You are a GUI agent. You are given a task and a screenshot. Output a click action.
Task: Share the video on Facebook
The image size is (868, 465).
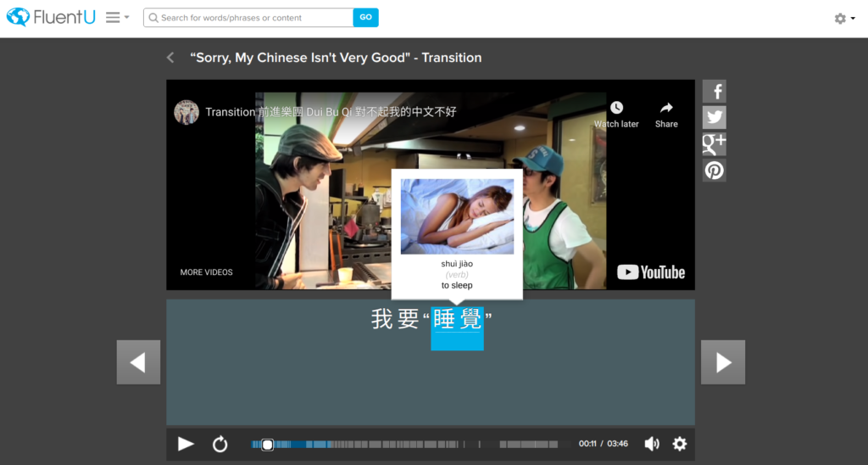(714, 92)
